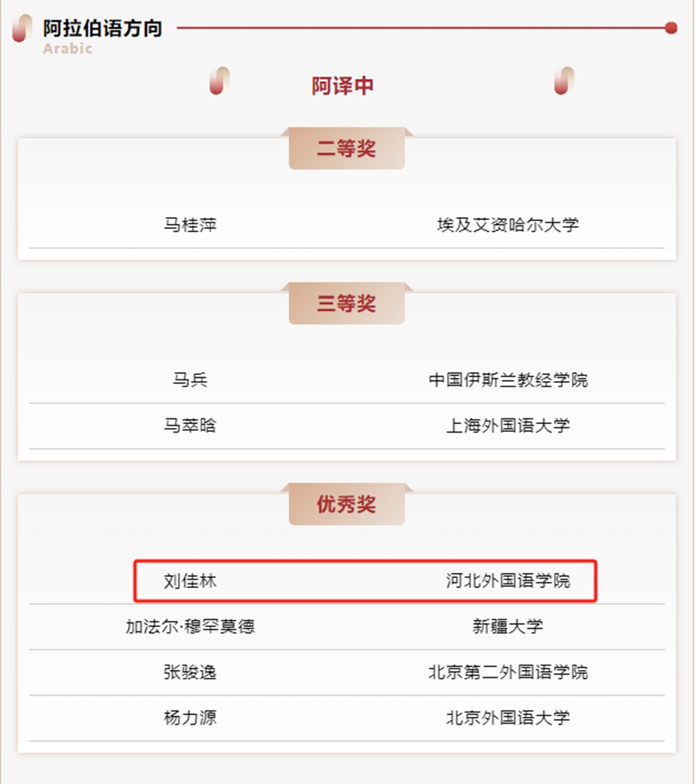The image size is (695, 784).
Task: Click 河北外国语学院 in the red box
Action: pos(508,581)
